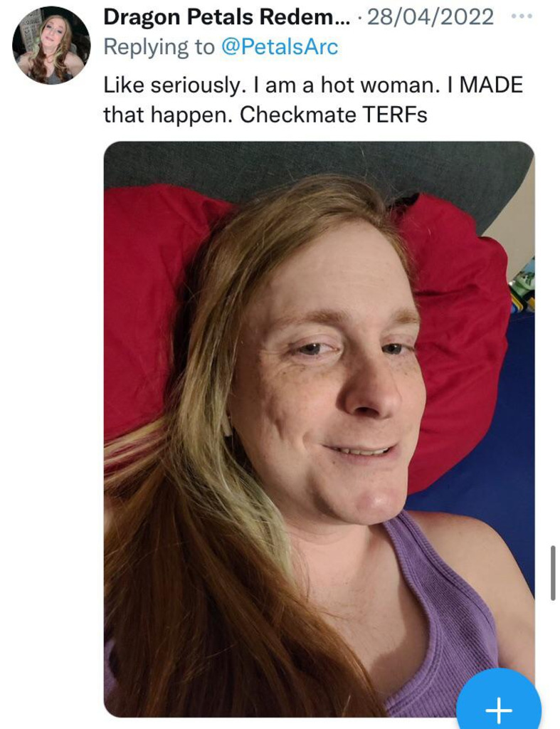View the full-size tweet image

[319, 429]
